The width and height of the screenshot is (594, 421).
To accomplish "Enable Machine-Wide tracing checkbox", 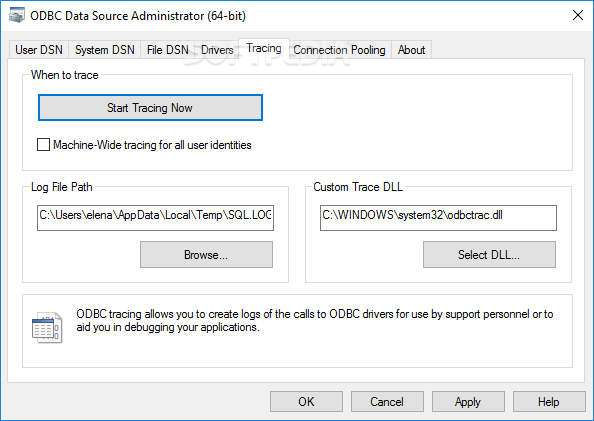I will (43, 144).
